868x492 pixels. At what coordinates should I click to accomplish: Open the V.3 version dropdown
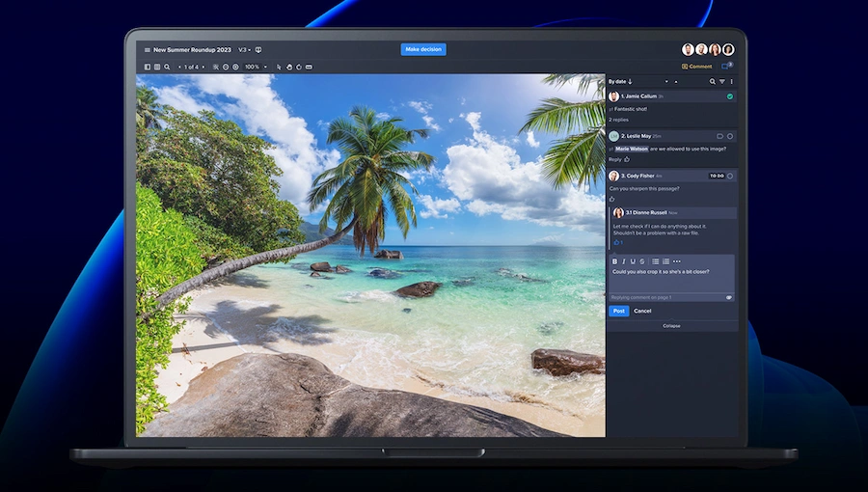coord(244,50)
